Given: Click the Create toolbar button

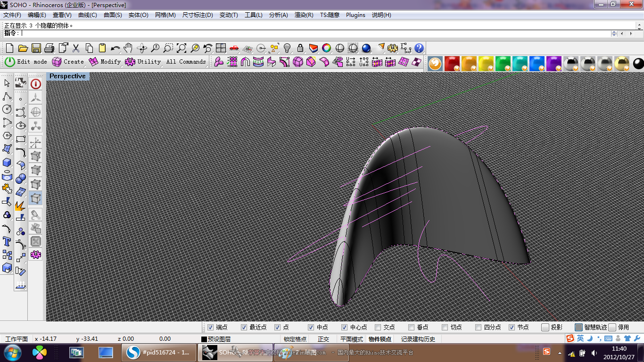Looking at the screenshot, I should coord(68,62).
